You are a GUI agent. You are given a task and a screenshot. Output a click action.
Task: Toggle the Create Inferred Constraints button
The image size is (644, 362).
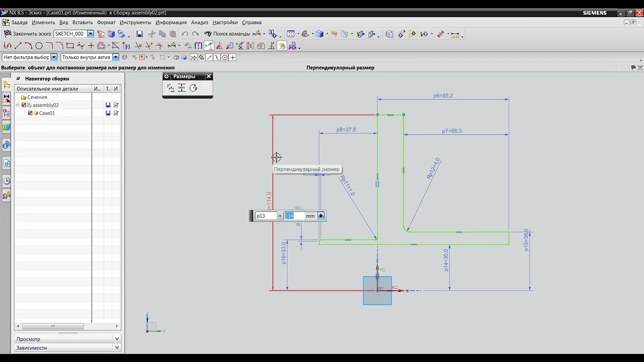click(x=282, y=46)
